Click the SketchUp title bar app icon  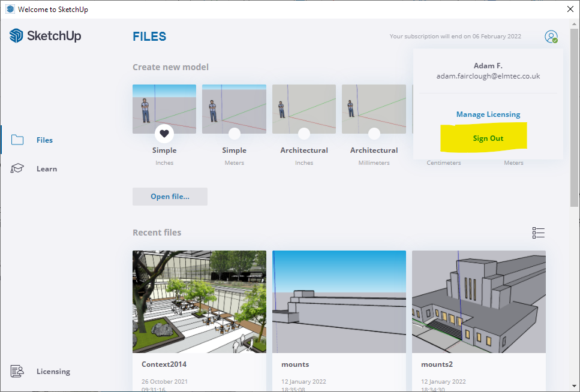tap(10, 9)
